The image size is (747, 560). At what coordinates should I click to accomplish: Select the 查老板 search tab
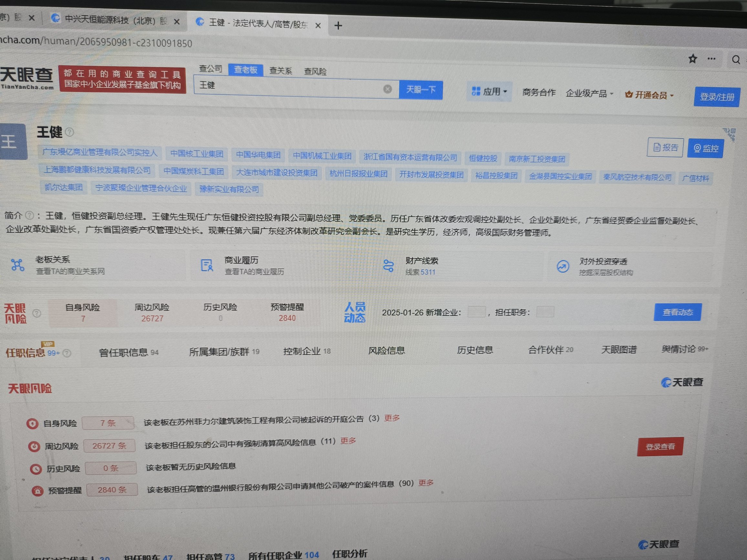246,70
